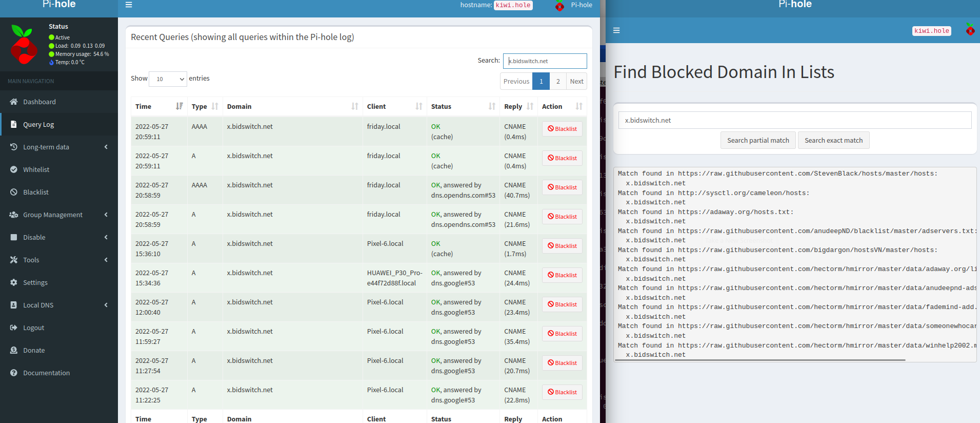Image resolution: width=980 pixels, height=423 pixels.
Task: Open the Documentation link
Action: coord(59,373)
